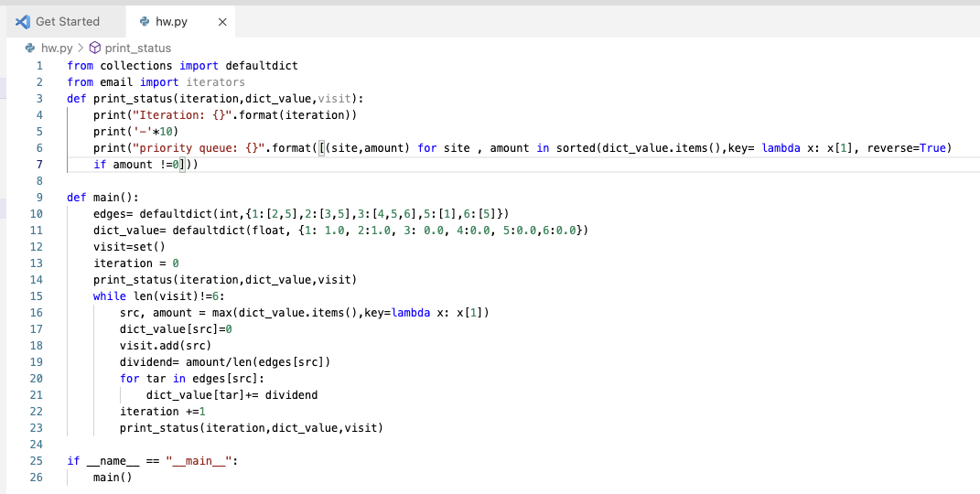Click line number 15 beside the while loop
Screen dimensions: 980x494
(x=37, y=296)
